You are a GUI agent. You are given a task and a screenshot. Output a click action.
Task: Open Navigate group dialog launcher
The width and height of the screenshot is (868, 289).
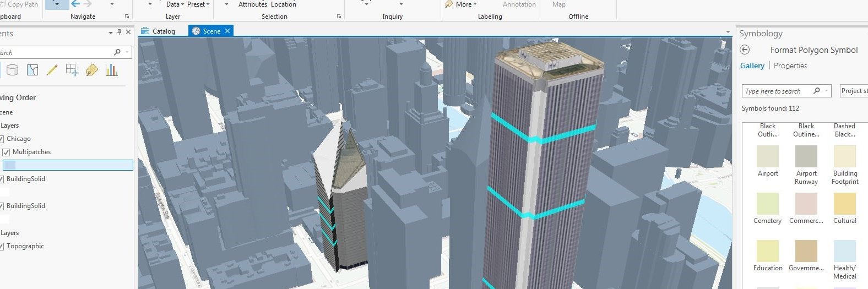coord(127,17)
